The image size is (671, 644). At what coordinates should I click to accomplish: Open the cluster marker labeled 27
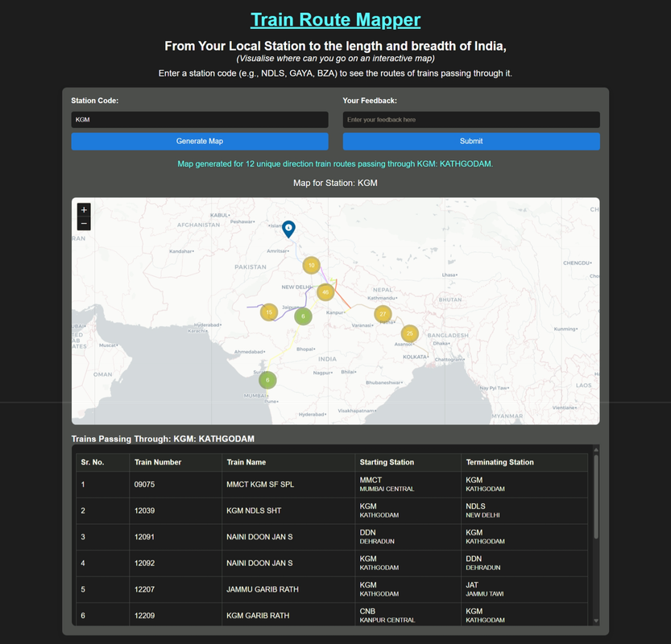[383, 314]
